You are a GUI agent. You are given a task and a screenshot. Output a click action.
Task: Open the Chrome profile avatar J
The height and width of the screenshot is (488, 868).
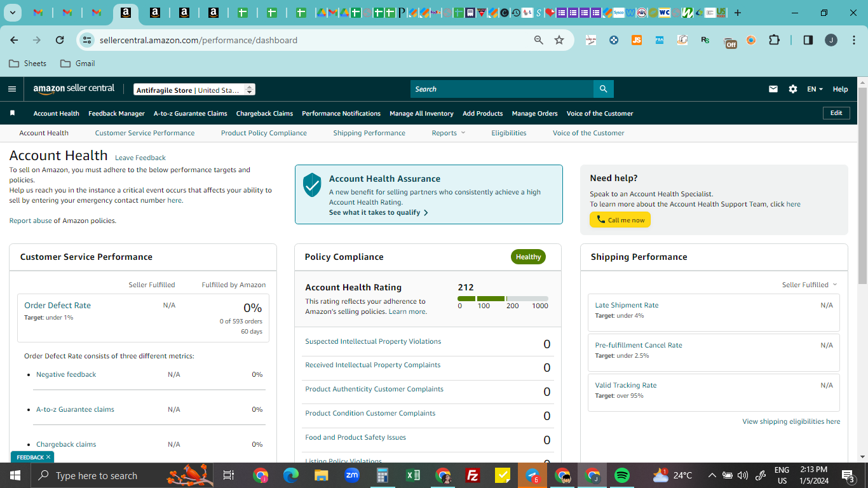pyautogui.click(x=831, y=40)
